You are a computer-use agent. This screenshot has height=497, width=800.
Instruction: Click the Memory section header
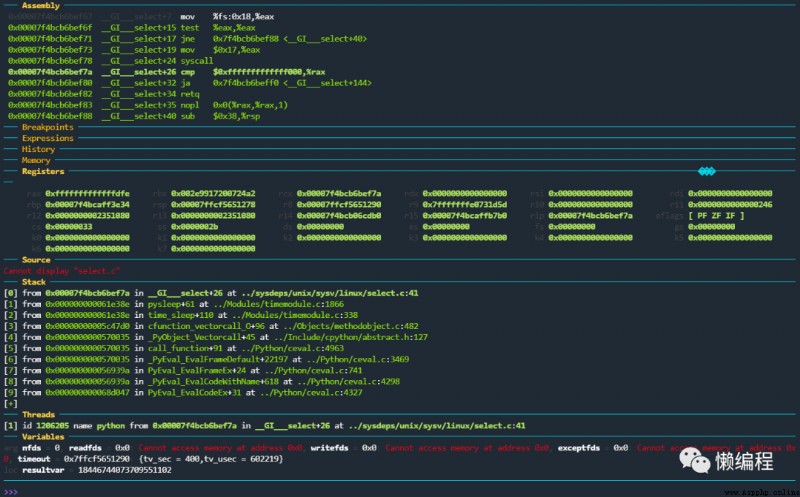[36, 161]
